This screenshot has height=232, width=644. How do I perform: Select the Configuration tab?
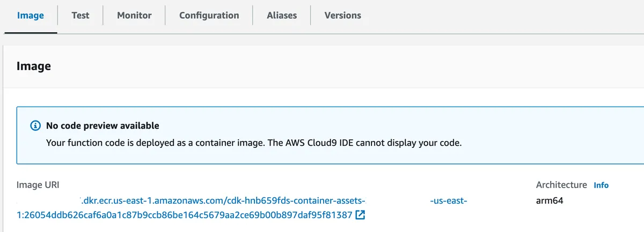(209, 16)
